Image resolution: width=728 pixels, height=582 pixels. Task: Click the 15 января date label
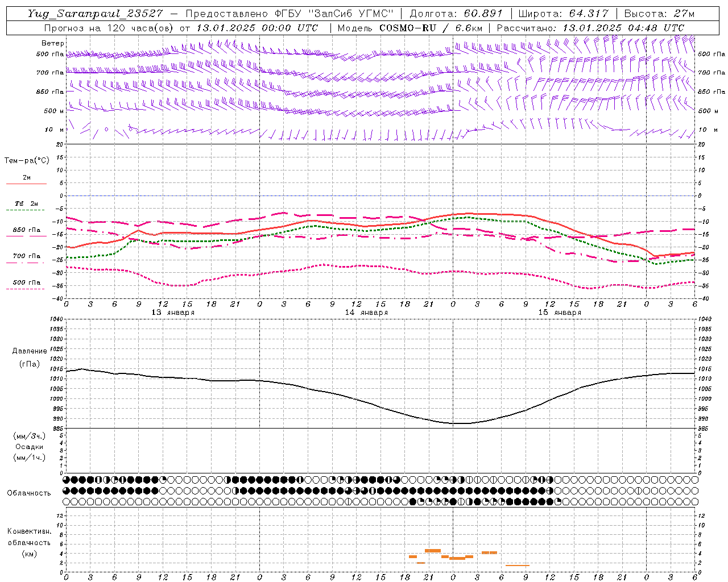(x=560, y=313)
